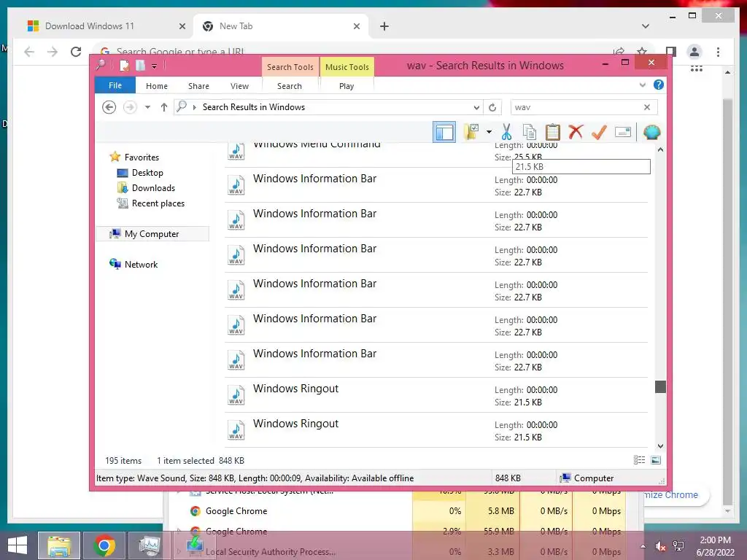Image resolution: width=747 pixels, height=560 pixels.
Task: Expand the address bar history dropdown
Action: point(476,107)
